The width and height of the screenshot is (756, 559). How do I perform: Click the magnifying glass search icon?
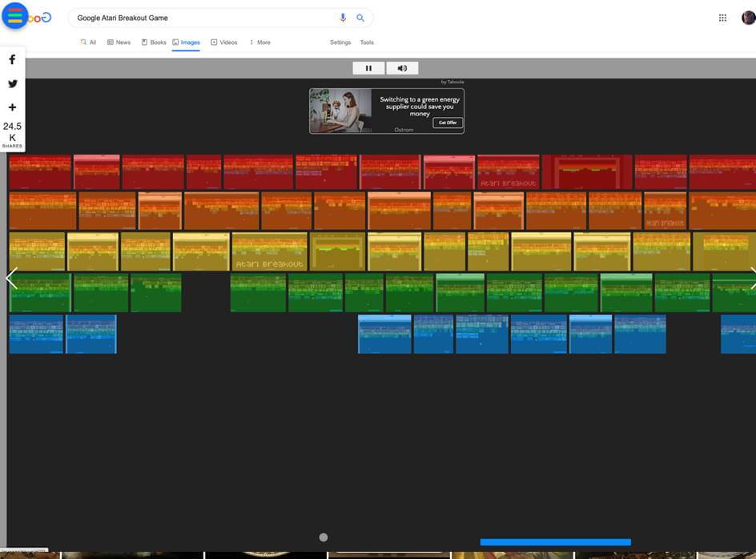pos(359,16)
